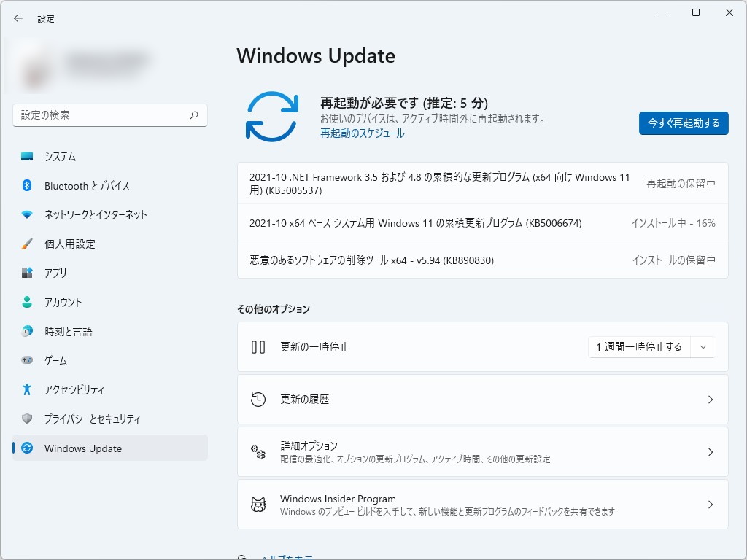Expand 詳細オプション with its chevron
The height and width of the screenshot is (560, 747).
(x=710, y=452)
